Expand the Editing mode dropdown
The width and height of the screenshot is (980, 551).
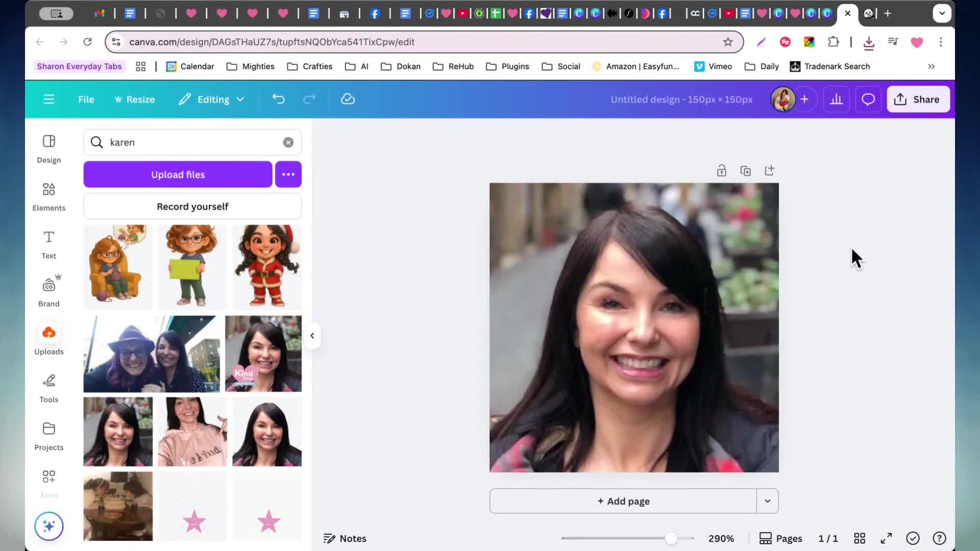point(211,99)
